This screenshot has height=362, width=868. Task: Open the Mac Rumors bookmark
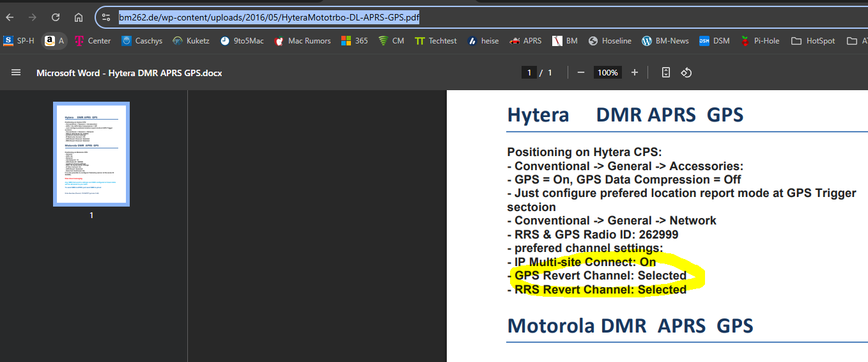point(302,41)
